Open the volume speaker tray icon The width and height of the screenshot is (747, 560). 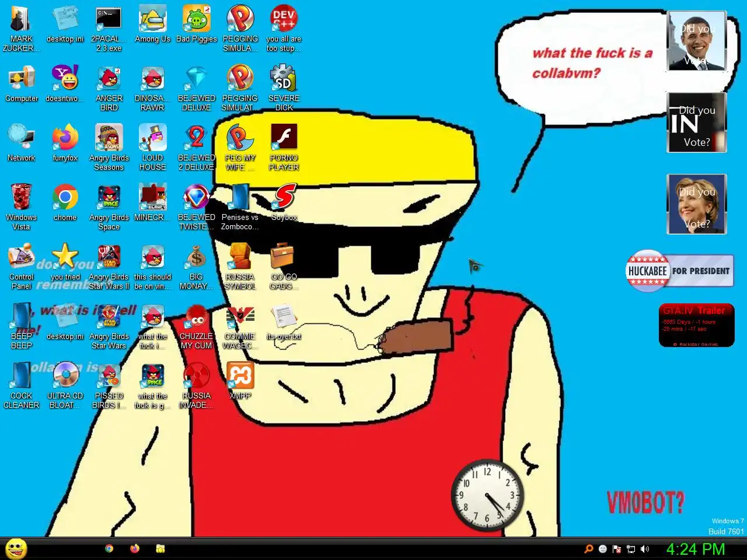(645, 549)
